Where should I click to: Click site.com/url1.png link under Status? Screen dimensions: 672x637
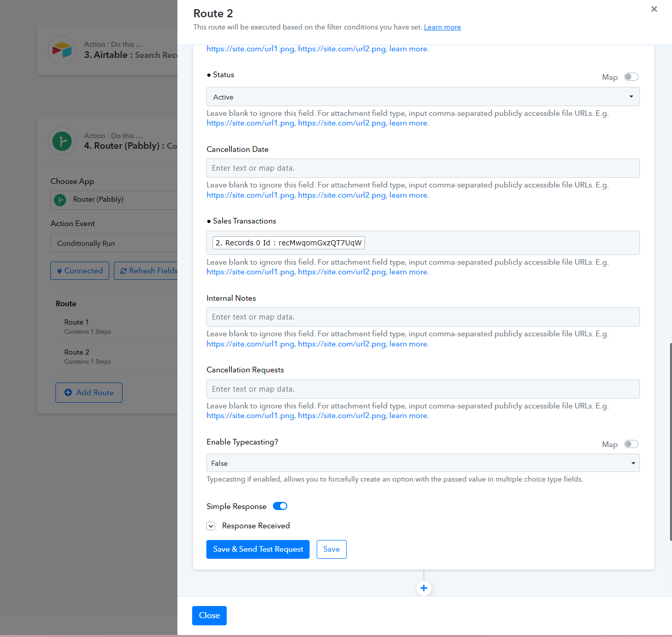[250, 123]
